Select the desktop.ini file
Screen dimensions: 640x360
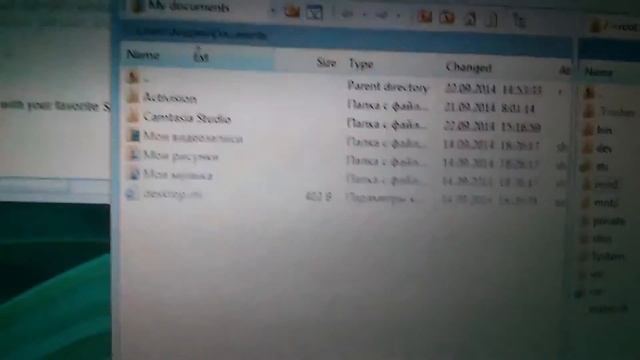pos(172,194)
